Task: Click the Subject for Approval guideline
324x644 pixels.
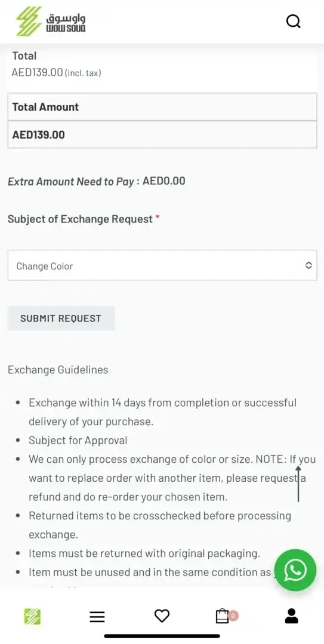Action: 78,440
